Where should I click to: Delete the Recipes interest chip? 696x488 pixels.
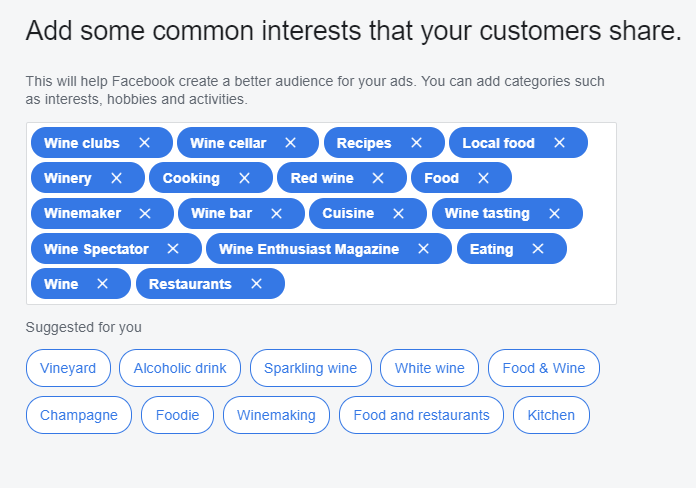(x=416, y=143)
